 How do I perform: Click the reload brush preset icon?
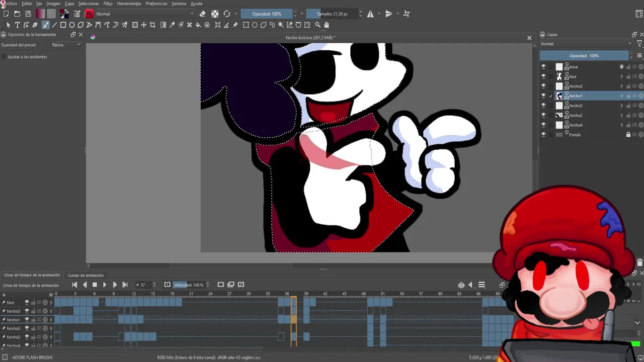(227, 14)
